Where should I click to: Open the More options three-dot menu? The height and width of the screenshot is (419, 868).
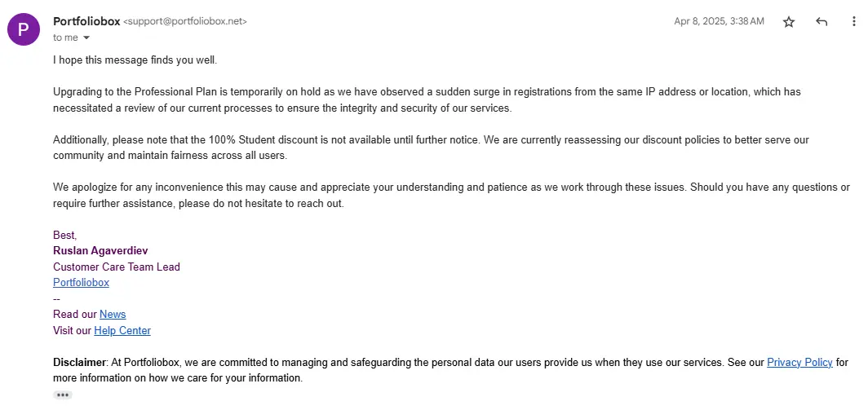click(x=853, y=21)
